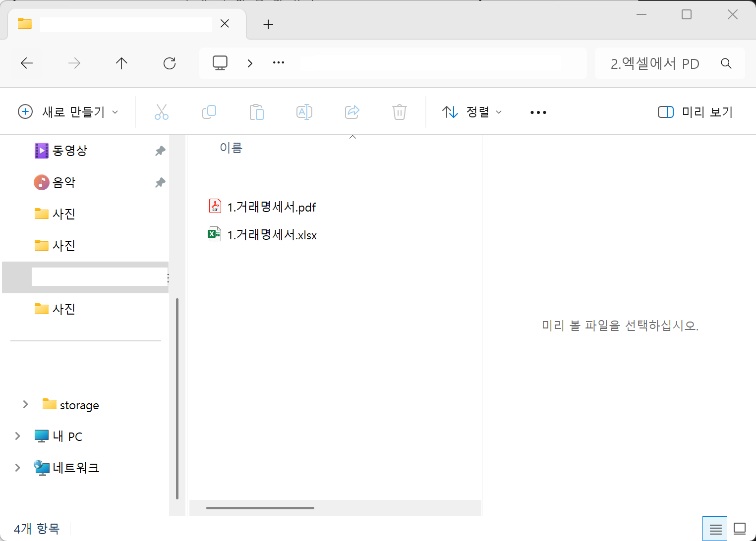Screen dimensions: 756x541
Task: Expand the 네트워크 tree node
Action: (18, 468)
